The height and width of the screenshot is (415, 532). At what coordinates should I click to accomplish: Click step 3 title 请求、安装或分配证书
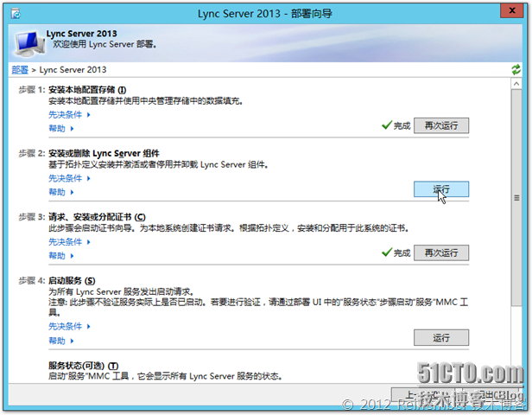[97, 217]
